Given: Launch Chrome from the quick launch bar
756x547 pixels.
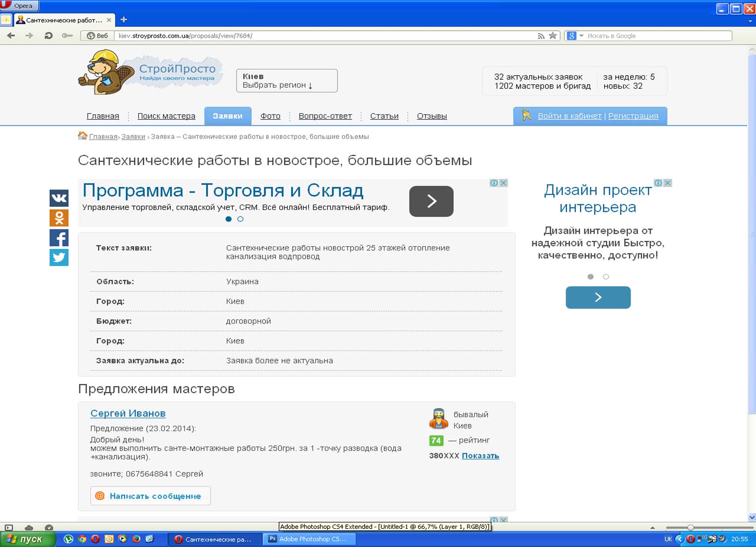Looking at the screenshot, I should pos(82,539).
